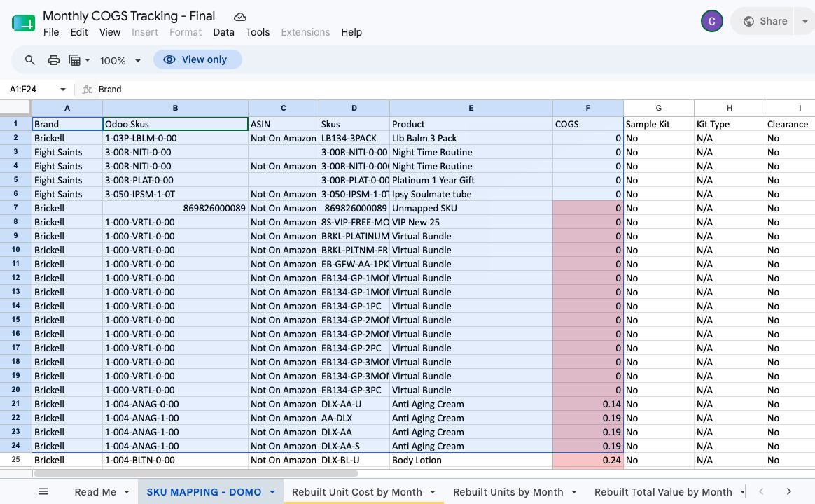The image size is (815, 504).
Task: Click the DLX-AA-U sku cell
Action: click(354, 404)
